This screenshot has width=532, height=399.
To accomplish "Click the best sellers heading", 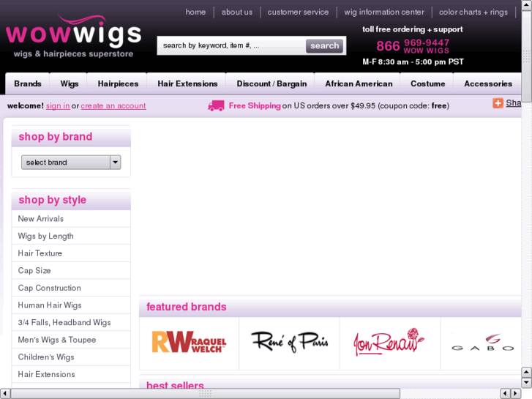I will (175, 384).
